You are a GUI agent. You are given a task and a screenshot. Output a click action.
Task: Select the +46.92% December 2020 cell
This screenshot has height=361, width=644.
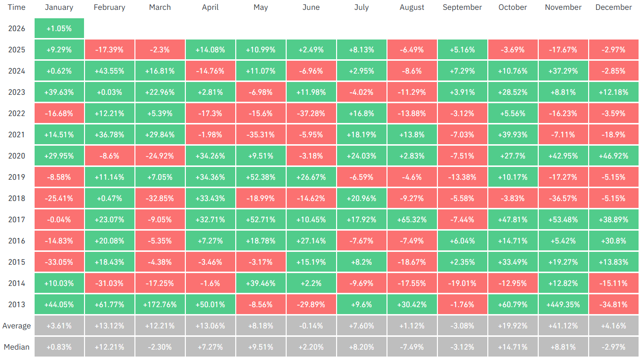pyautogui.click(x=613, y=156)
